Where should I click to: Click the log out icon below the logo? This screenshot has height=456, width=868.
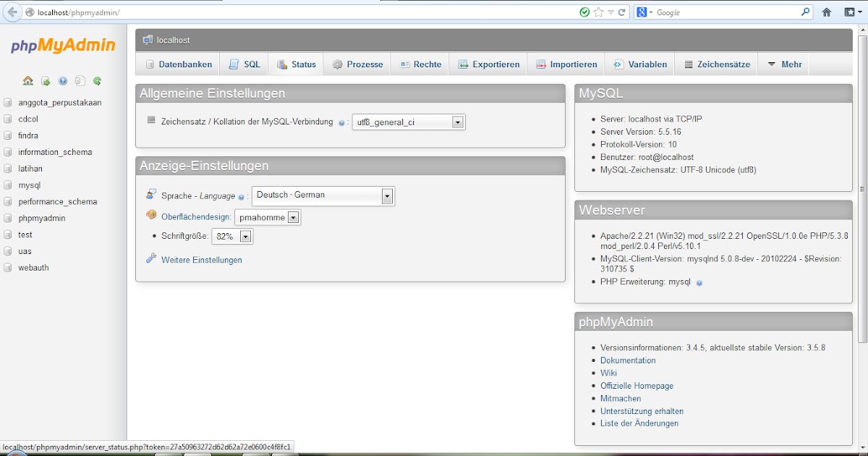click(x=46, y=81)
